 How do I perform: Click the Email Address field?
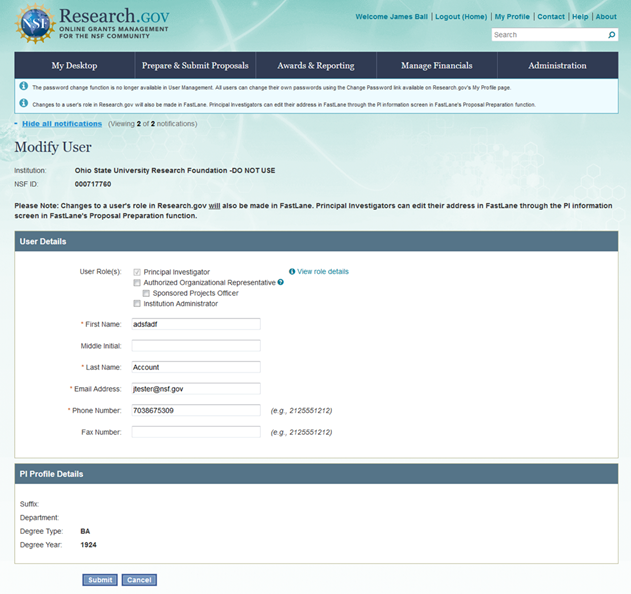point(196,389)
